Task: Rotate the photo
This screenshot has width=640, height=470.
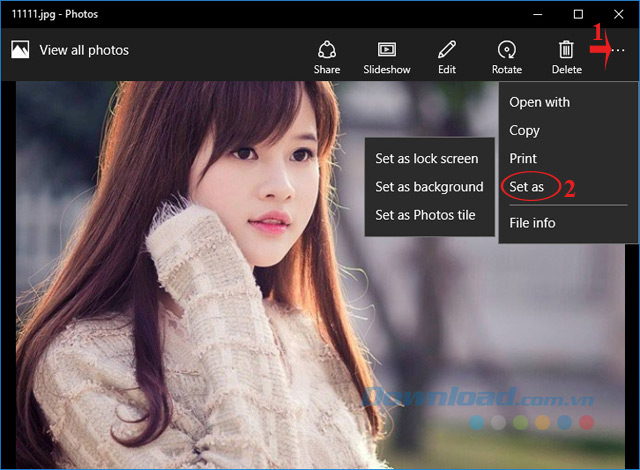Action: click(x=506, y=56)
